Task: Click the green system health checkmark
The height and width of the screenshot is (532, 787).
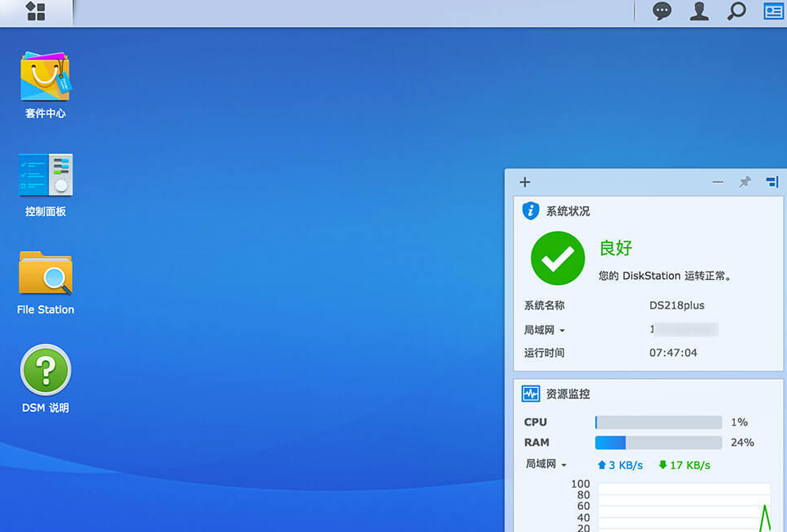Action: [x=557, y=259]
